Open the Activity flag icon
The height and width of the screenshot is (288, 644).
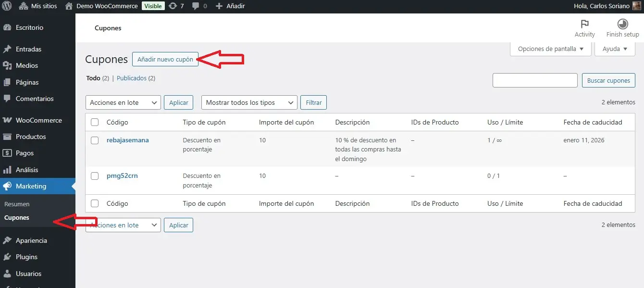click(x=584, y=25)
